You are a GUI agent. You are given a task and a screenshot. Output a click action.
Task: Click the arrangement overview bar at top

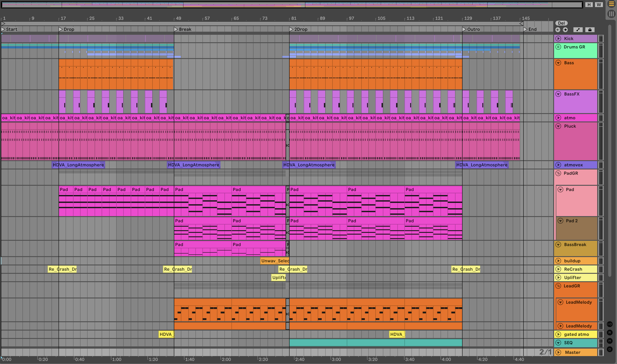click(x=292, y=4)
